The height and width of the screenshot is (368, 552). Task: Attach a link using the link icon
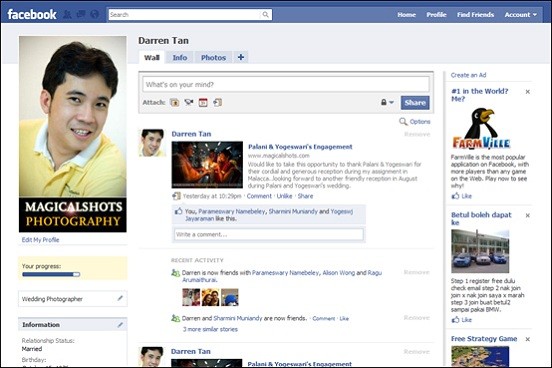[x=218, y=102]
